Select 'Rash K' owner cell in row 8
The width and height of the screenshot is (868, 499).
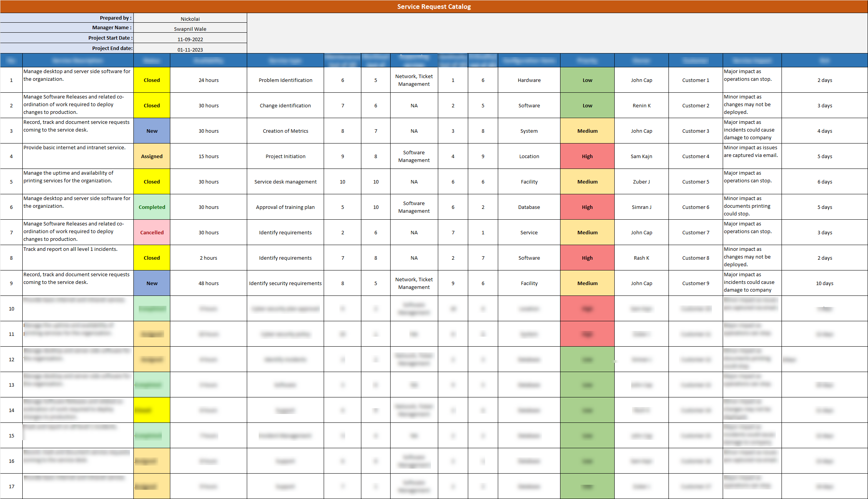coord(641,258)
